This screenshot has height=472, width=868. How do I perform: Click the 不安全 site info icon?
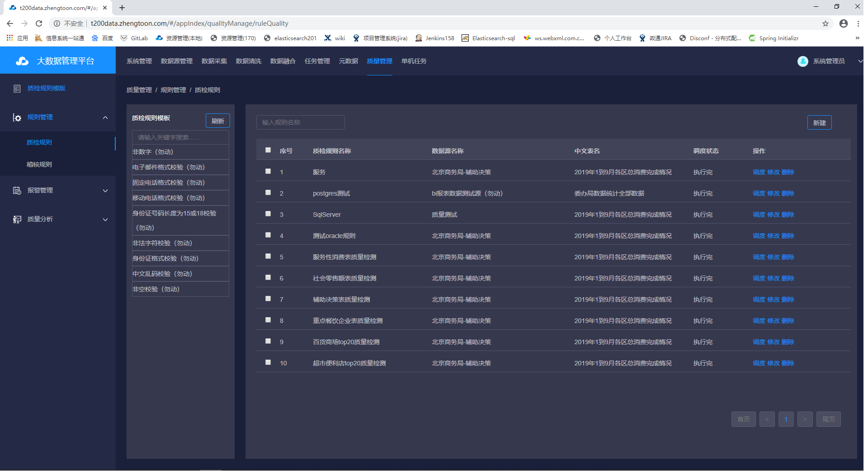click(57, 23)
